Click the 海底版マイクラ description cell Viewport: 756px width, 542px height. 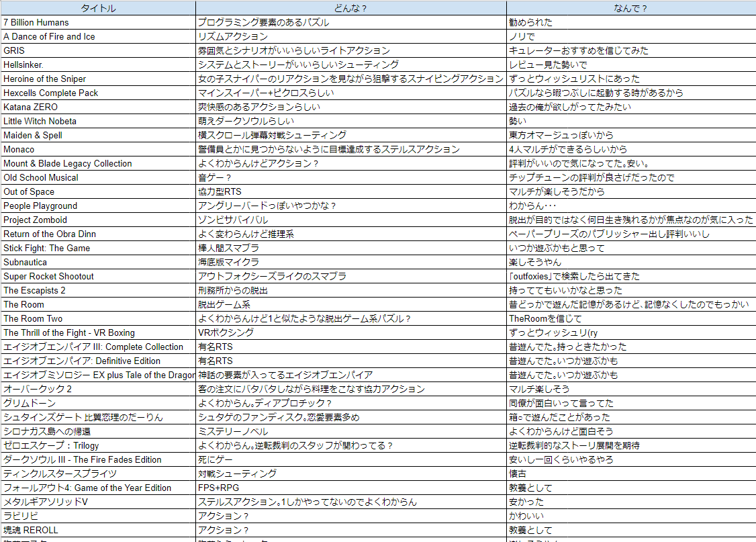[x=351, y=262]
